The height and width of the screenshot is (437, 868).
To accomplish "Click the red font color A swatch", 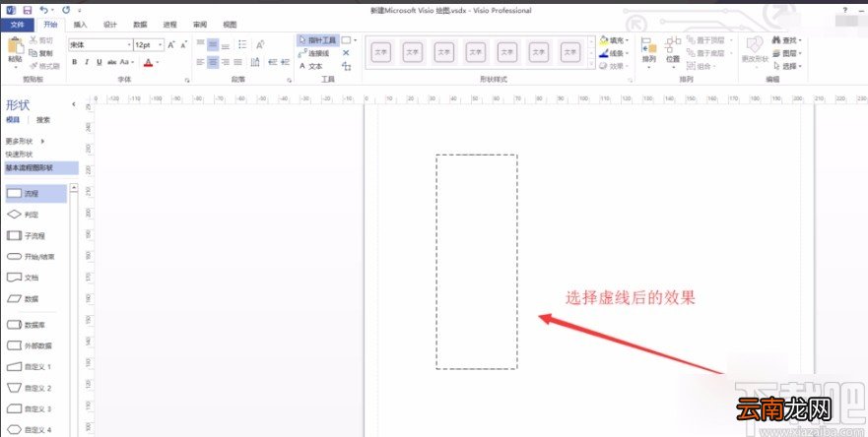I will click(148, 62).
